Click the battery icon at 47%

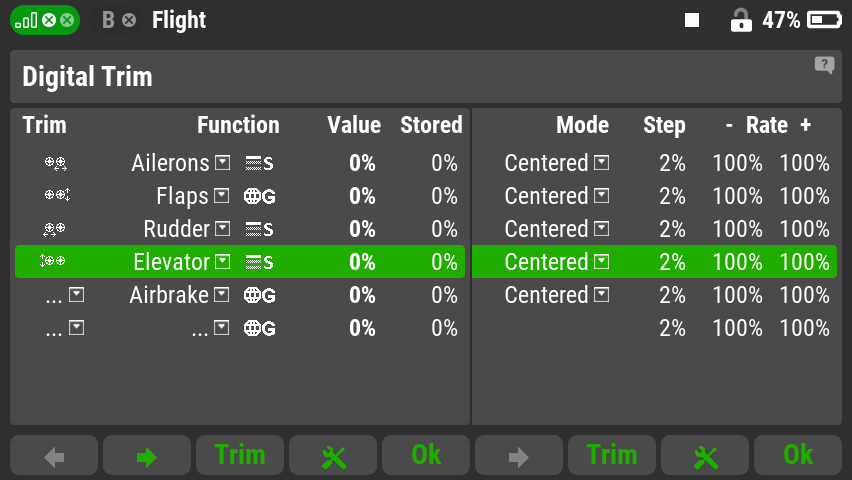tap(824, 21)
